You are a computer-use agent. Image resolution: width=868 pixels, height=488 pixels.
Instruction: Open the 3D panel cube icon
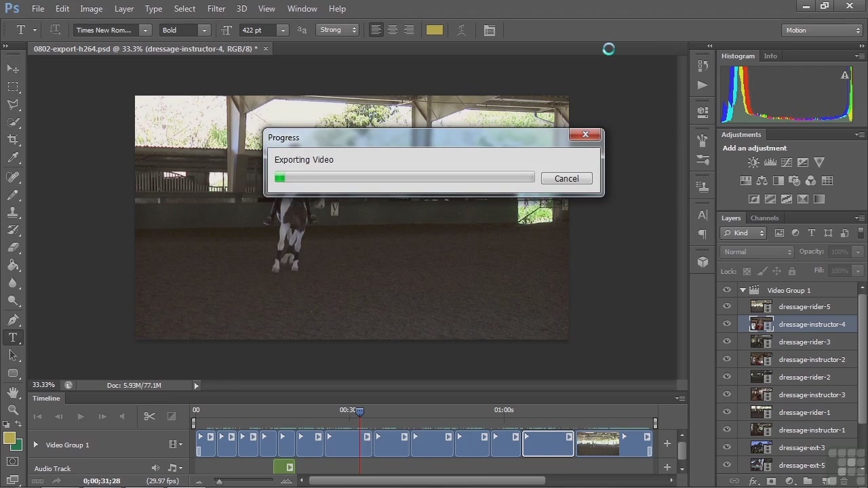tap(703, 262)
